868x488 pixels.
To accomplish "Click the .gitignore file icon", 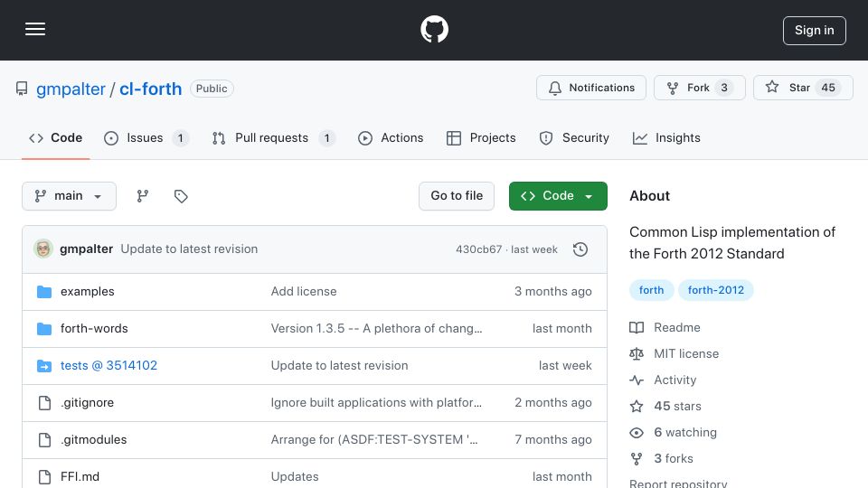I will click(44, 403).
